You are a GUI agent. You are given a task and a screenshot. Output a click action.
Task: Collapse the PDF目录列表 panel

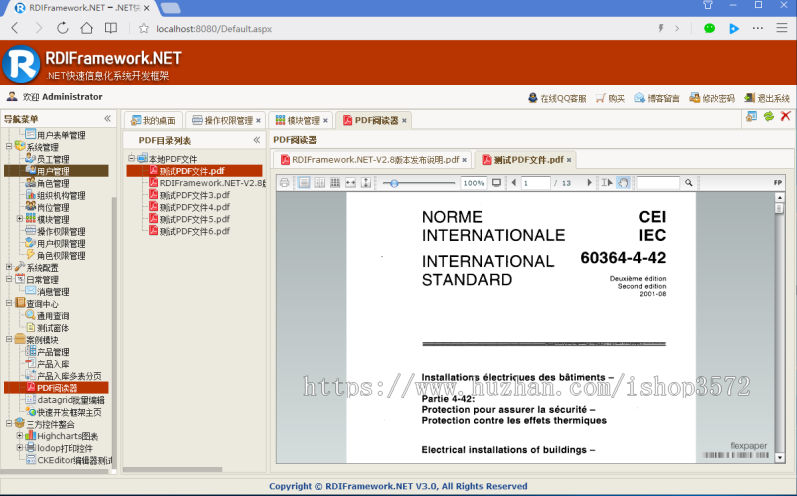click(x=257, y=140)
